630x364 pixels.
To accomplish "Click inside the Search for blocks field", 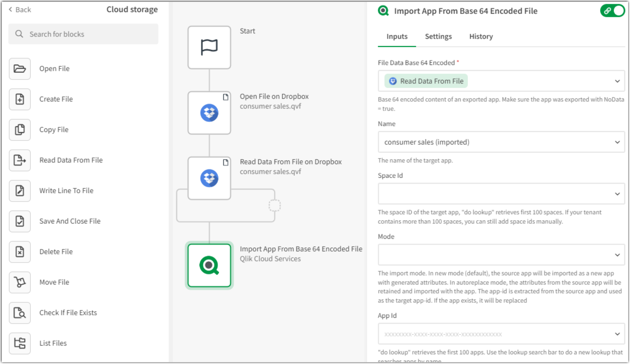I will pos(84,34).
